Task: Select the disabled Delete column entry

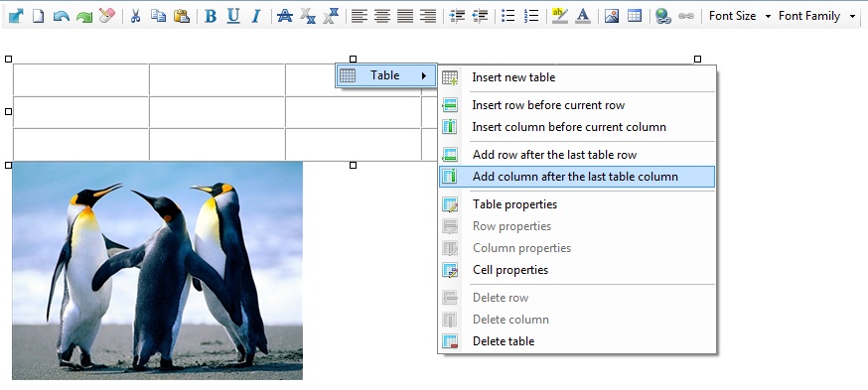Action: coord(577,320)
